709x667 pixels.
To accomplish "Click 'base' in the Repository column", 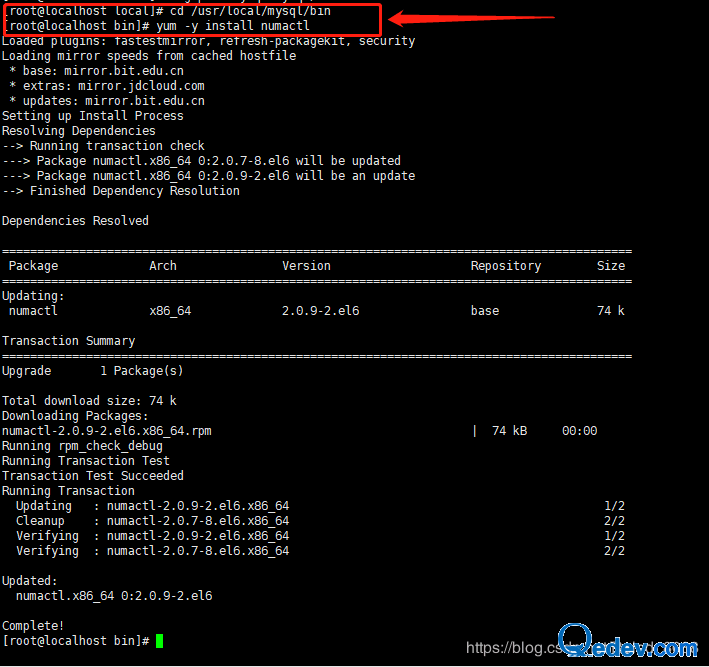I will click(485, 311).
